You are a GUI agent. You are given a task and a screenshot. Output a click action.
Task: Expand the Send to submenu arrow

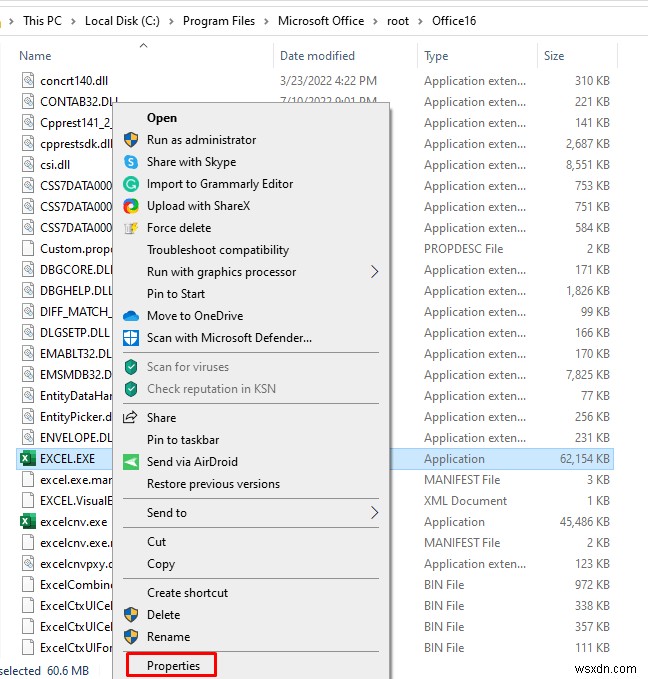click(x=374, y=513)
